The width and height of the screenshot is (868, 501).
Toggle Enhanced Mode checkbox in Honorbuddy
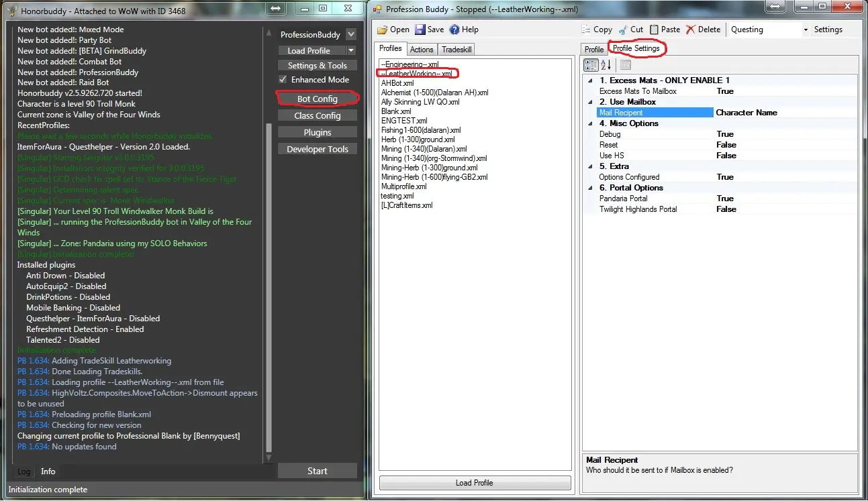tap(283, 79)
